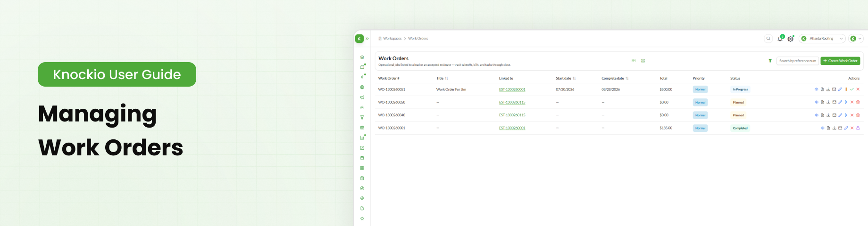
Task: Open the user profile dropdown
Action: coord(856,39)
